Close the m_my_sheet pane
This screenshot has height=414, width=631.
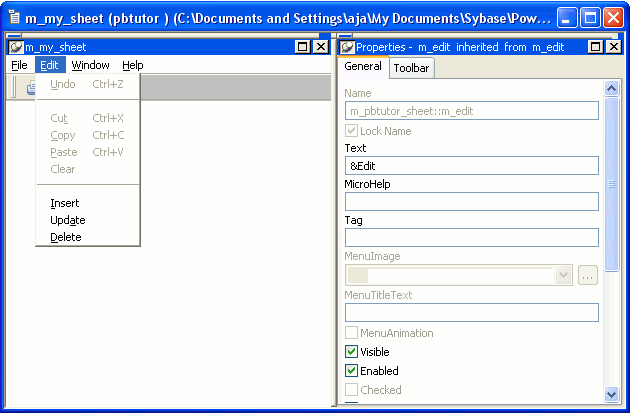[x=321, y=47]
